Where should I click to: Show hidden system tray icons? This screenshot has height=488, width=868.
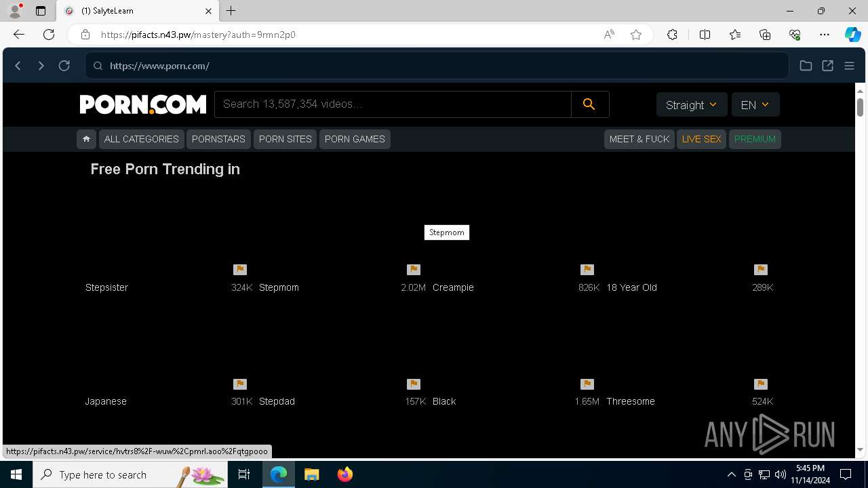click(x=731, y=474)
